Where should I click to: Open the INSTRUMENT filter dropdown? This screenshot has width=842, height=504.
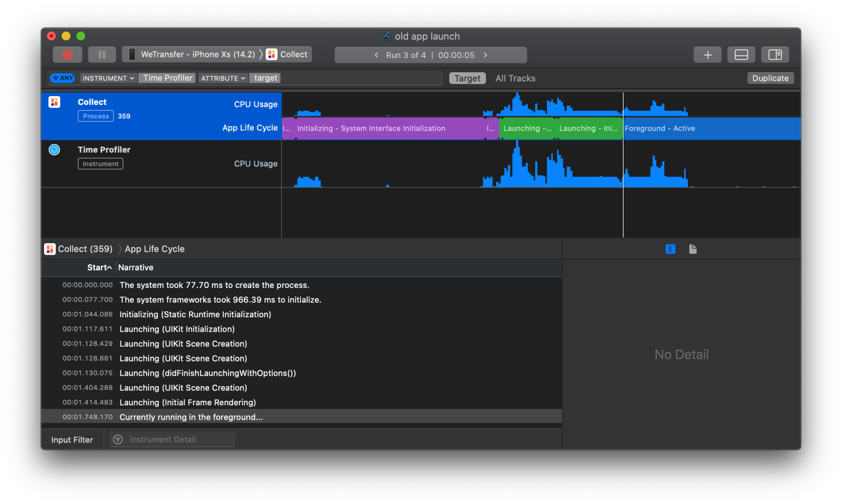[x=108, y=78]
